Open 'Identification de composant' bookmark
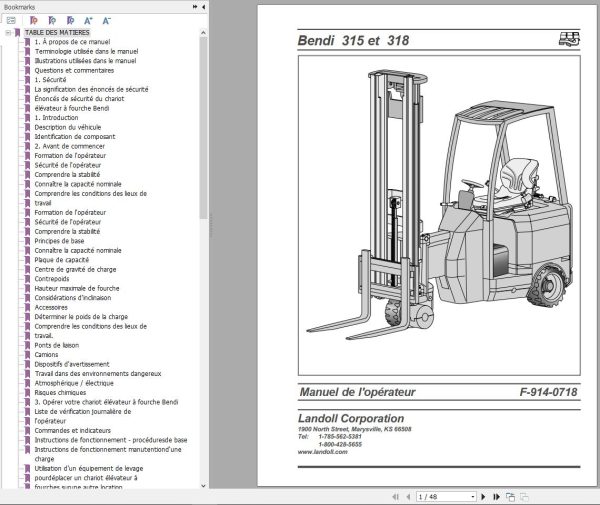The height and width of the screenshot is (505, 600). [x=75, y=137]
